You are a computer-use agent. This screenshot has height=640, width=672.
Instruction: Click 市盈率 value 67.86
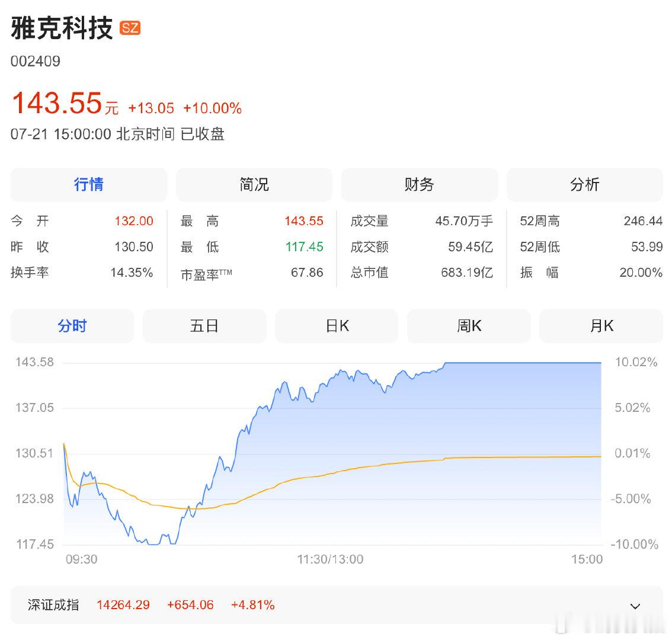tap(307, 272)
